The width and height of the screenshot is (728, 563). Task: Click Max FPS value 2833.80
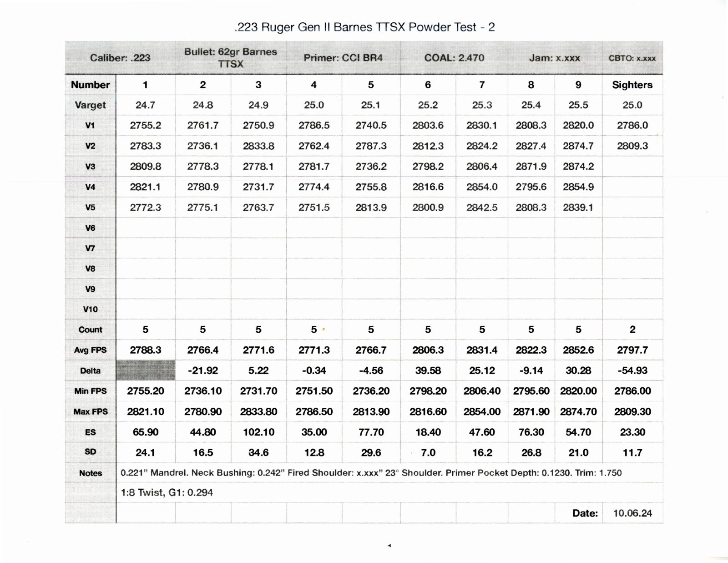[x=258, y=412]
